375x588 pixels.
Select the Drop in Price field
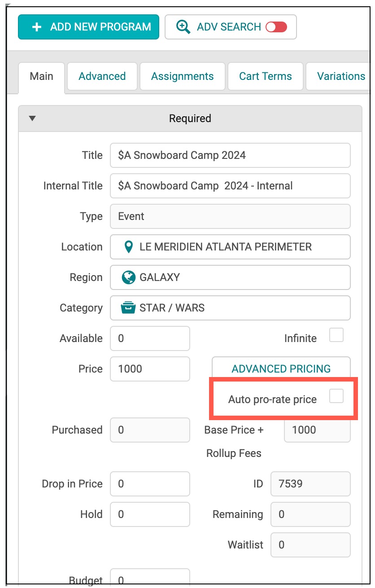click(150, 484)
